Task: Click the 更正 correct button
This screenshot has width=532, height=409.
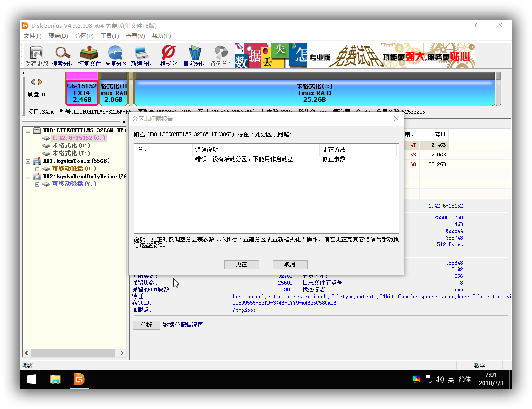Action: coord(242,265)
